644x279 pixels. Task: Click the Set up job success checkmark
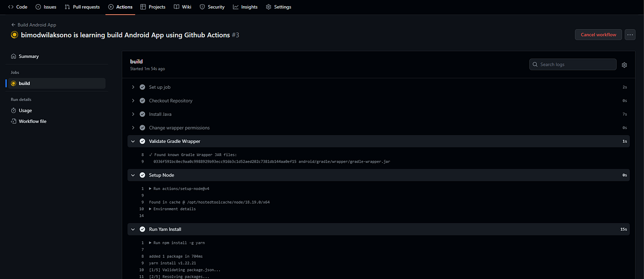point(142,87)
